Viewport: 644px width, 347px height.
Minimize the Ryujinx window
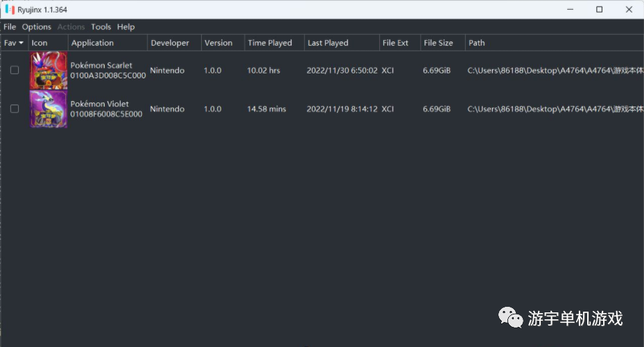(x=570, y=10)
